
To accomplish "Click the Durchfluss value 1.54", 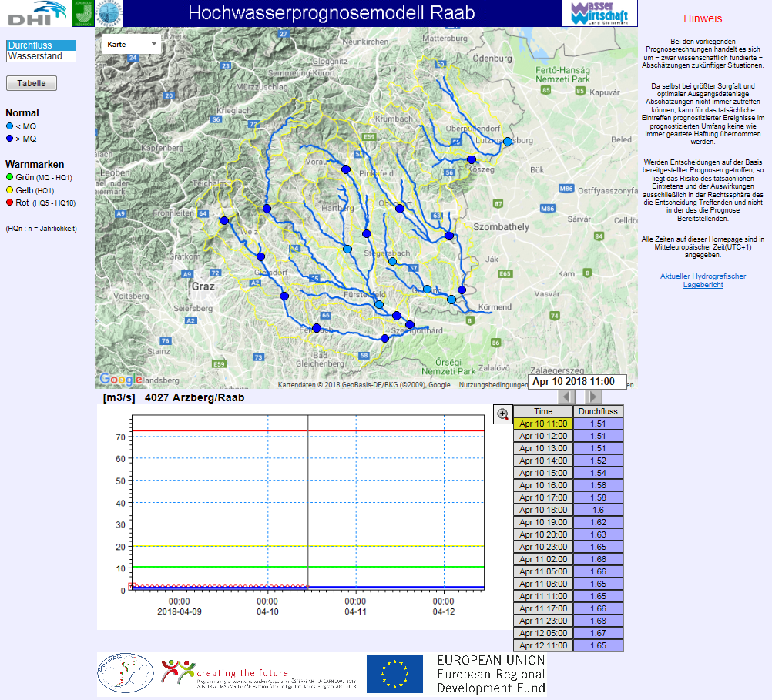I will tap(598, 473).
